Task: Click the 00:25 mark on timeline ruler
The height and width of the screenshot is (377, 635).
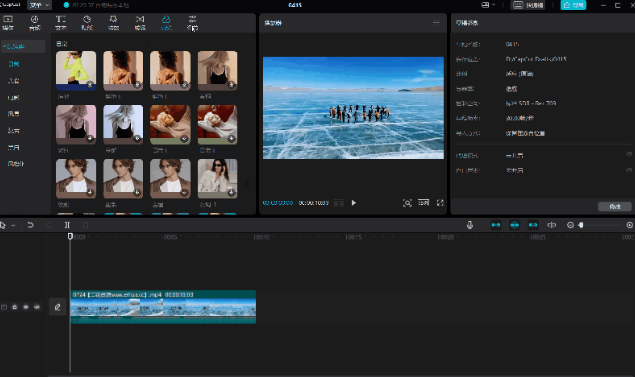Action: coord(538,237)
